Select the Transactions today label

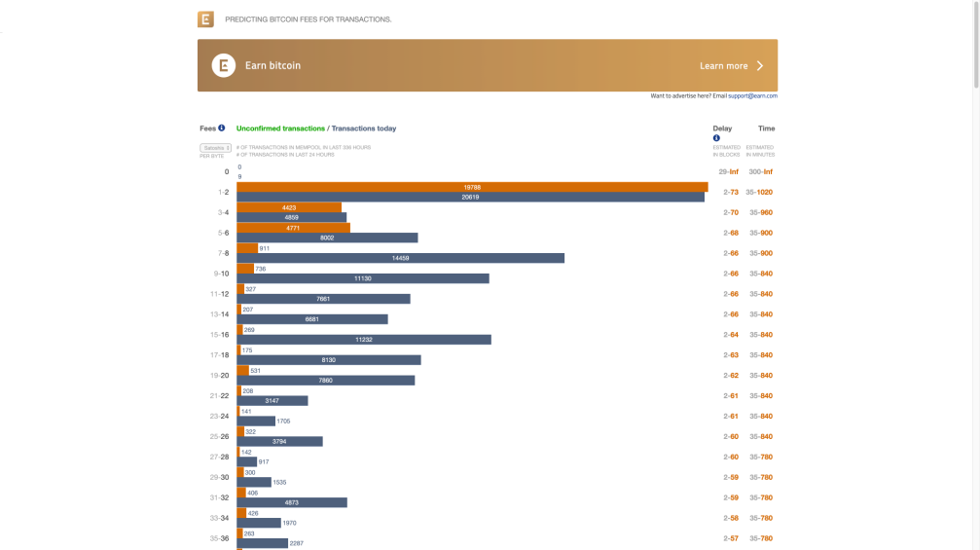tap(364, 128)
